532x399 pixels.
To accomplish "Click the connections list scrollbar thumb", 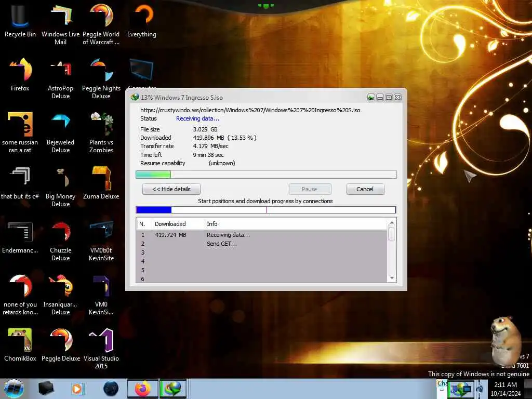I will coord(392,234).
